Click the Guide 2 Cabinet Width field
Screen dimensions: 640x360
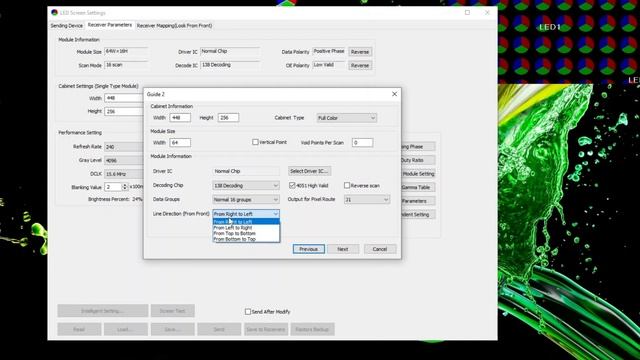(180, 118)
